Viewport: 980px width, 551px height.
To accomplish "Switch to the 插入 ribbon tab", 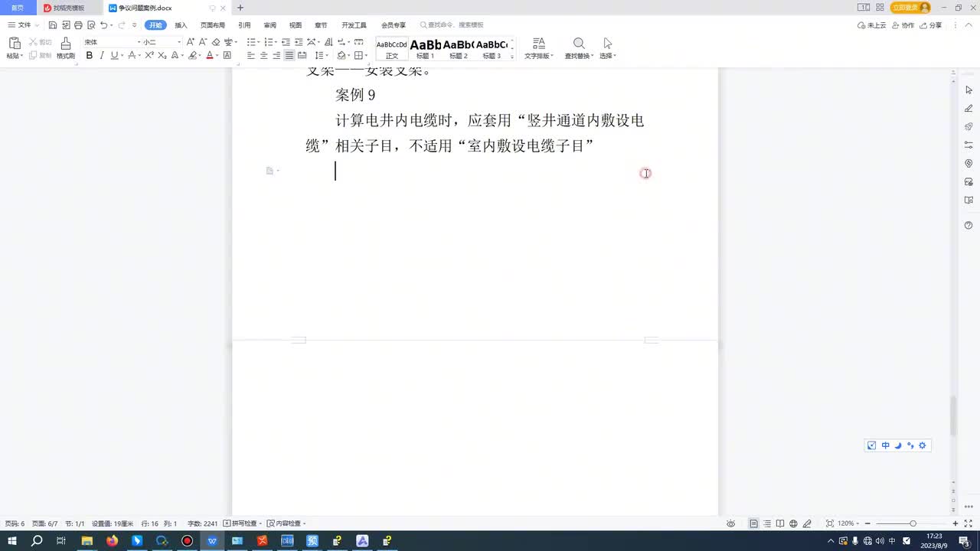I will 181,25.
